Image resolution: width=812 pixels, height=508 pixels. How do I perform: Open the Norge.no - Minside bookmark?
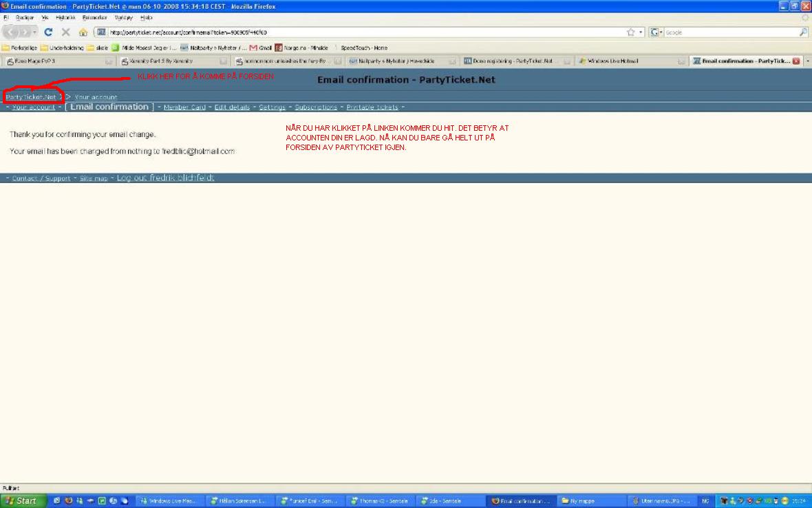click(301, 47)
